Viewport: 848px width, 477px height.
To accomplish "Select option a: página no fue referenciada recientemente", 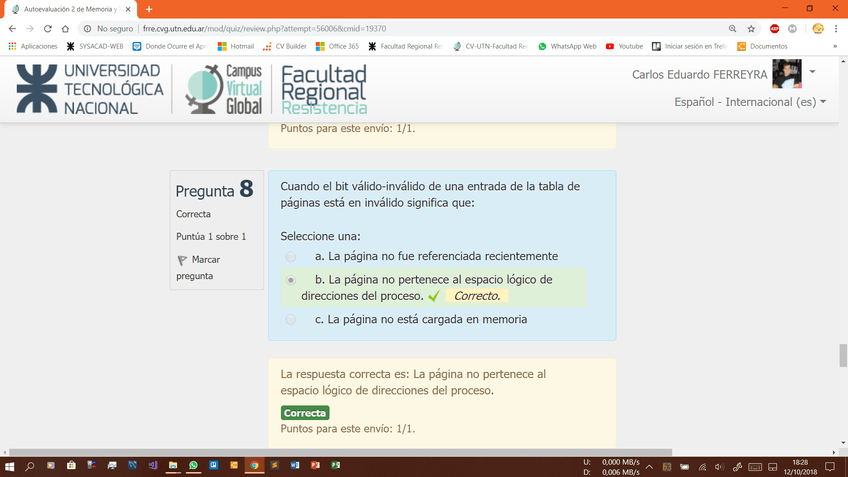I will pyautogui.click(x=291, y=257).
